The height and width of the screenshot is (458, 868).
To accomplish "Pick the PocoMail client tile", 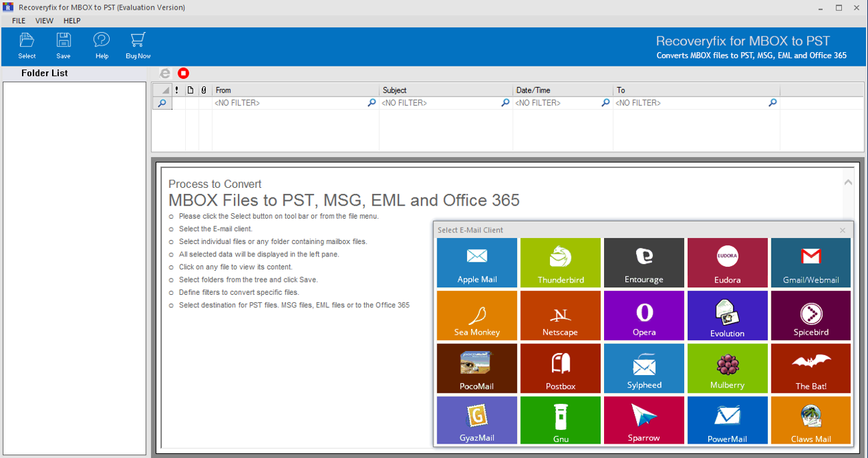I will point(477,368).
